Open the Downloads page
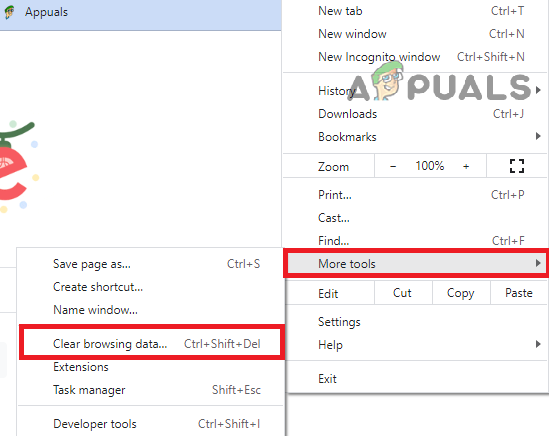The height and width of the screenshot is (436, 549). coord(415,114)
